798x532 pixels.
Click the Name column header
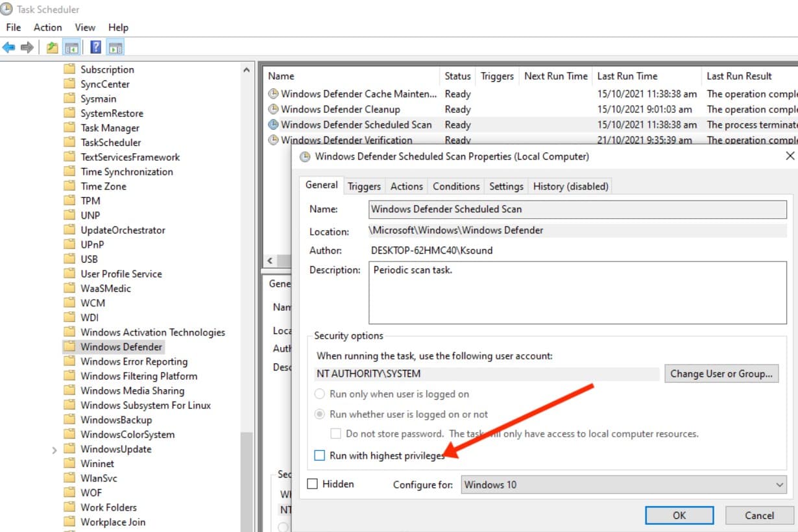tap(351, 76)
